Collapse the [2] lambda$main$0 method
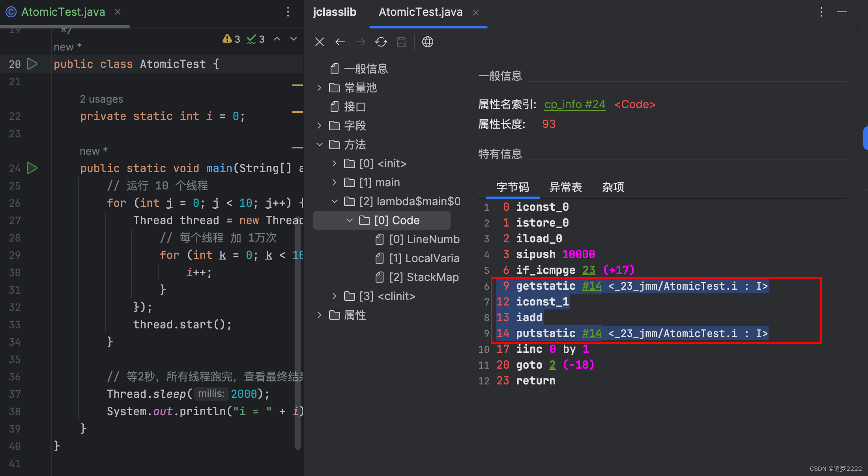Viewport: 868px width, 476px height. click(x=334, y=201)
